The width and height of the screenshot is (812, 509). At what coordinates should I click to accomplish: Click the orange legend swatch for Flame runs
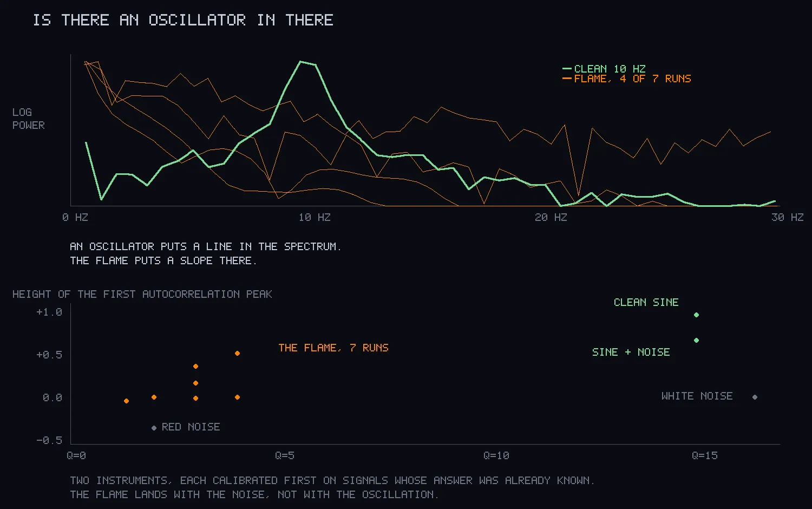(567, 79)
